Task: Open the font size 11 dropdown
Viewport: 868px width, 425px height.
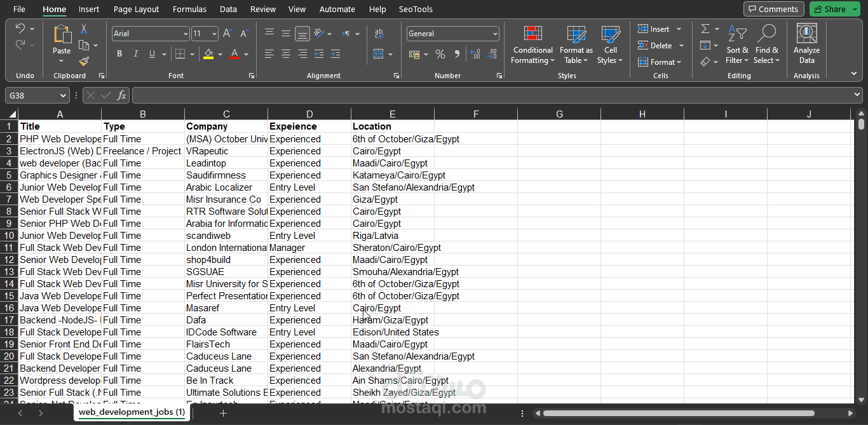Action: pyautogui.click(x=214, y=34)
